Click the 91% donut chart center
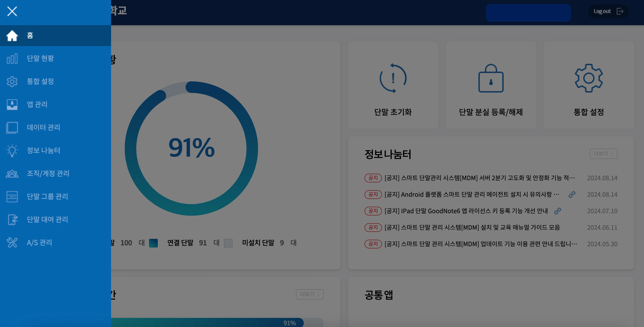The height and width of the screenshot is (327, 644). 192,148
